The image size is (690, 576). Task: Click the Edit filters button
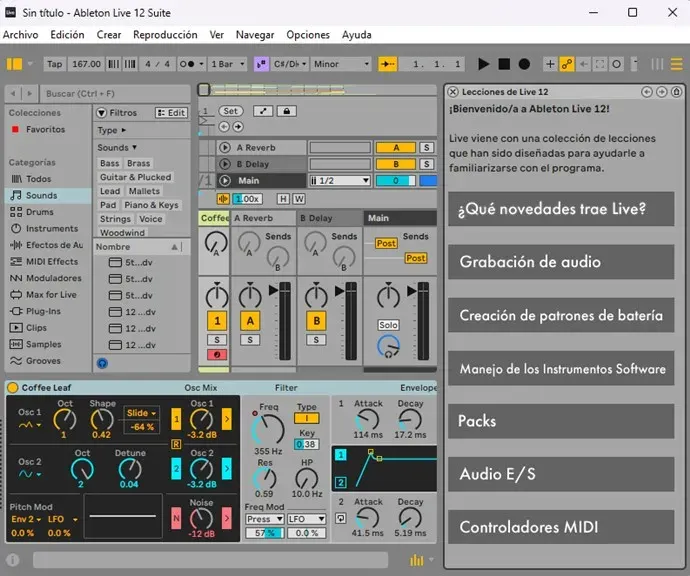(172, 113)
